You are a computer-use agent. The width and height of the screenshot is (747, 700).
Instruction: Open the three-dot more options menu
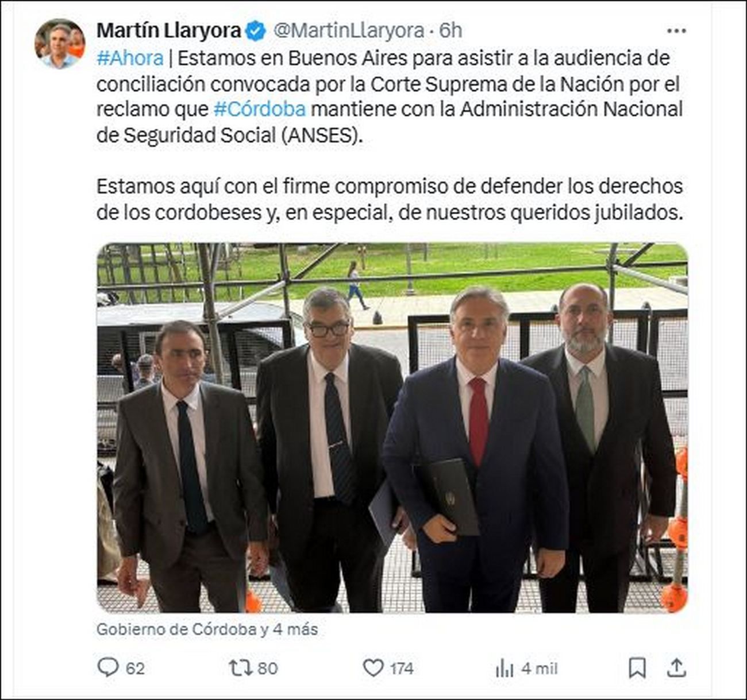coord(676,31)
